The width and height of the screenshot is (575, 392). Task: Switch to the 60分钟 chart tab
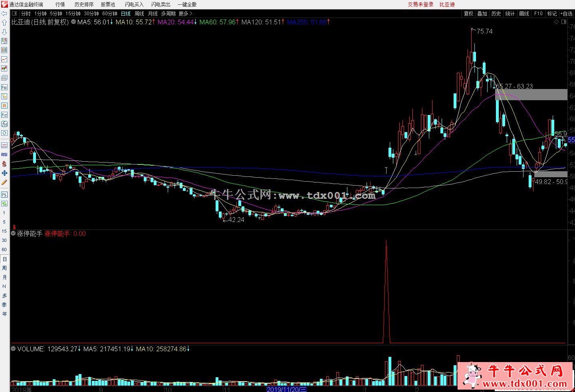(110, 14)
